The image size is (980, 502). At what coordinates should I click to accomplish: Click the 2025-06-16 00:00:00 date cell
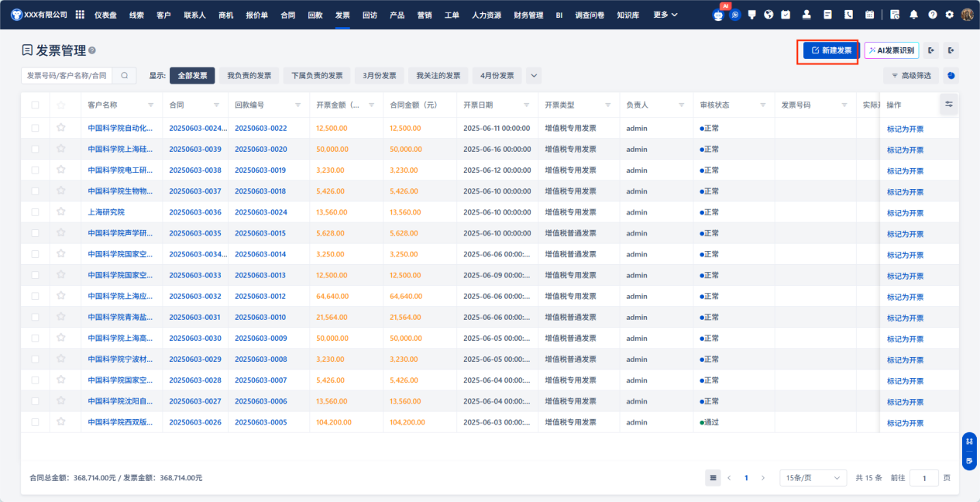(497, 149)
